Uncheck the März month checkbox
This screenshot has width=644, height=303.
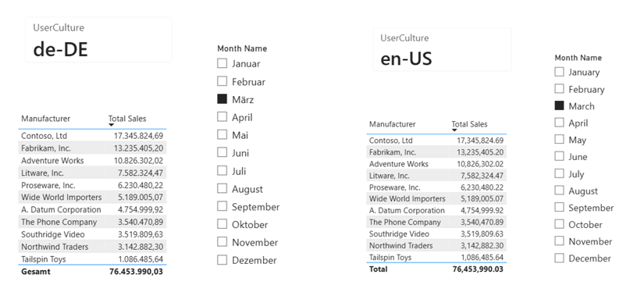coord(222,99)
